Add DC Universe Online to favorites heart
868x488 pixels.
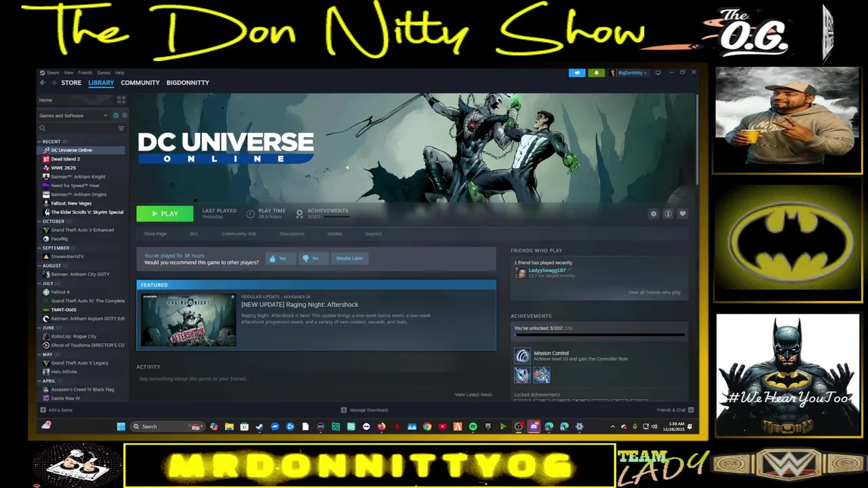682,213
